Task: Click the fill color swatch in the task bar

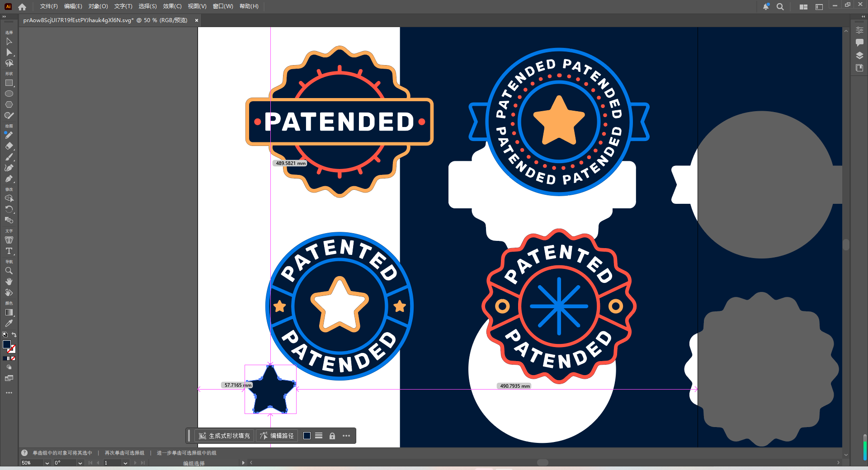Action: point(307,436)
